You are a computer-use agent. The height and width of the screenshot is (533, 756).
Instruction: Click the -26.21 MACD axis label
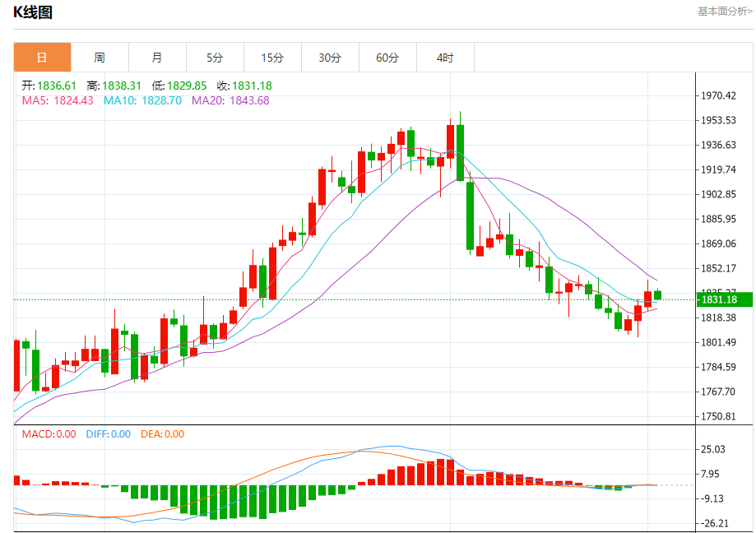click(715, 523)
